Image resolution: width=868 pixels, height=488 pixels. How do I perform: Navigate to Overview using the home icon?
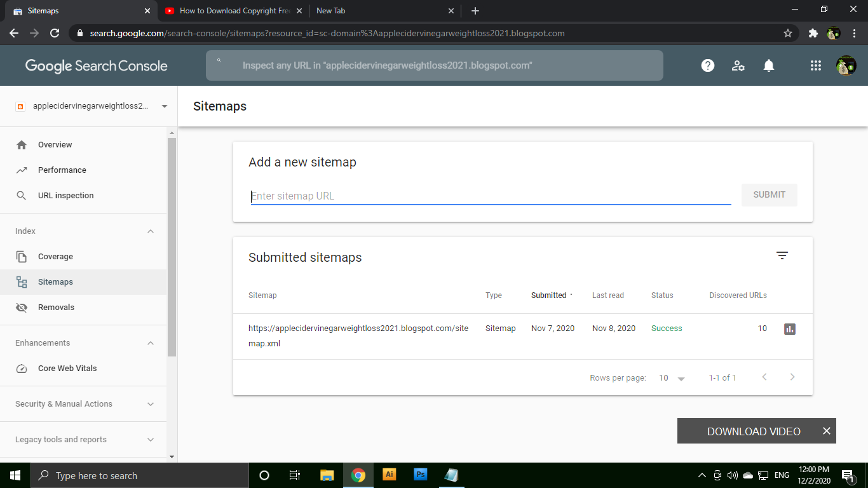coord(22,144)
